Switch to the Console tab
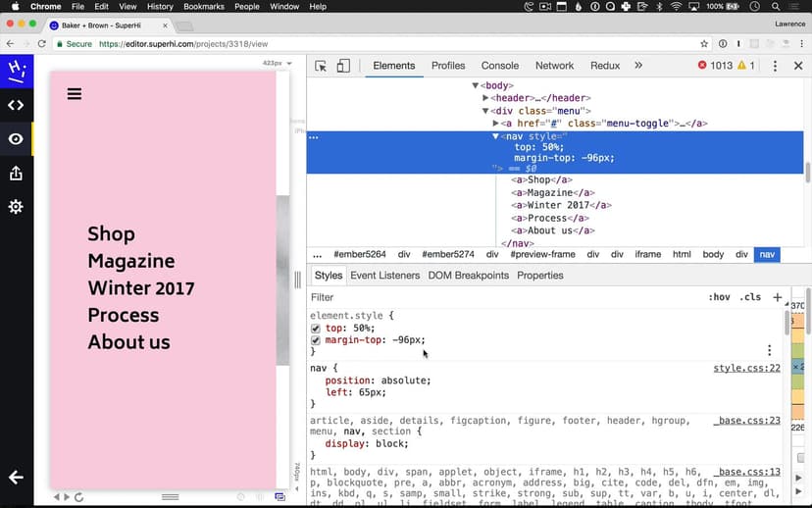 point(500,66)
